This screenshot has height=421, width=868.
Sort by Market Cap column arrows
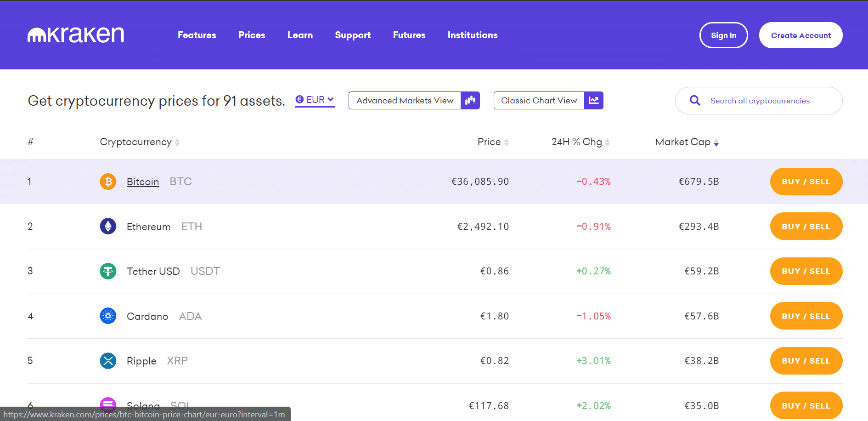716,142
